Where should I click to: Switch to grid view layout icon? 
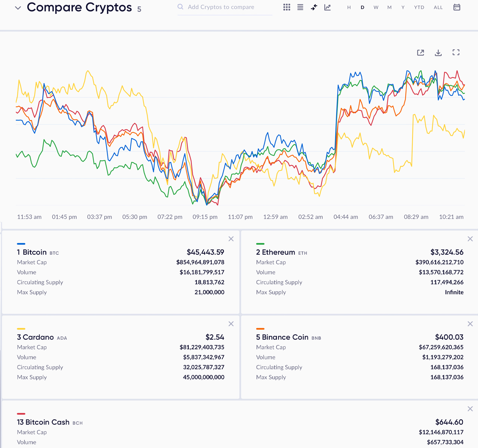[x=287, y=7]
